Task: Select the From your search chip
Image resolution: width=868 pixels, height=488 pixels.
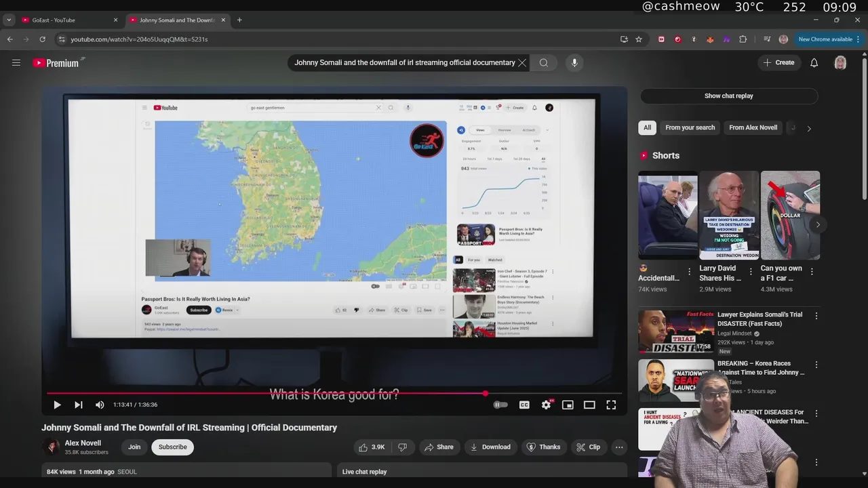Action: coord(690,127)
